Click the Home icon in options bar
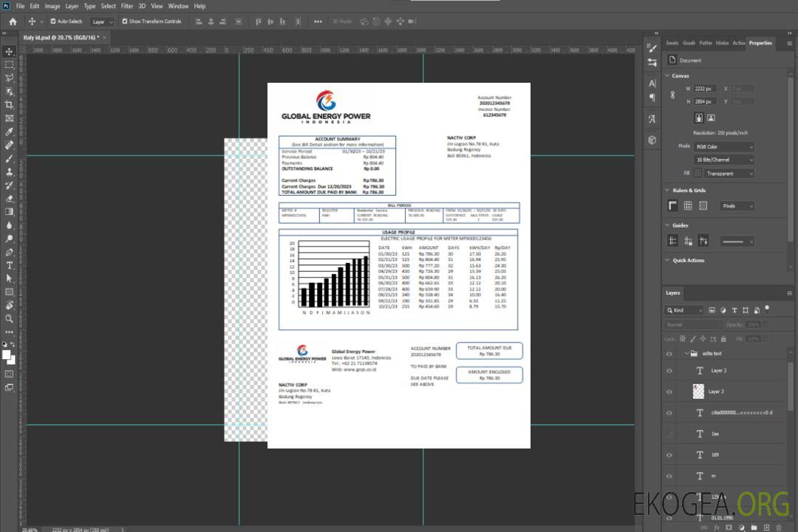798x532 pixels. pyautogui.click(x=13, y=21)
